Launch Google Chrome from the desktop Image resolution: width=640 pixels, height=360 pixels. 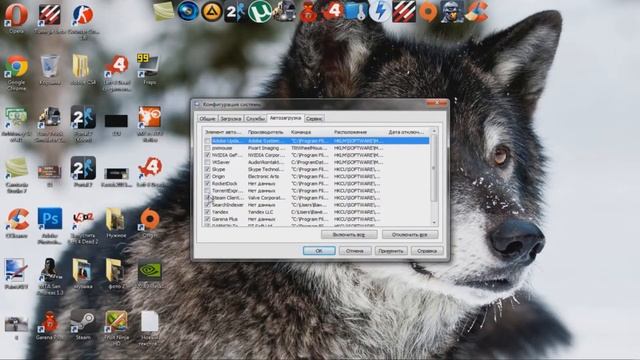pos(16,72)
